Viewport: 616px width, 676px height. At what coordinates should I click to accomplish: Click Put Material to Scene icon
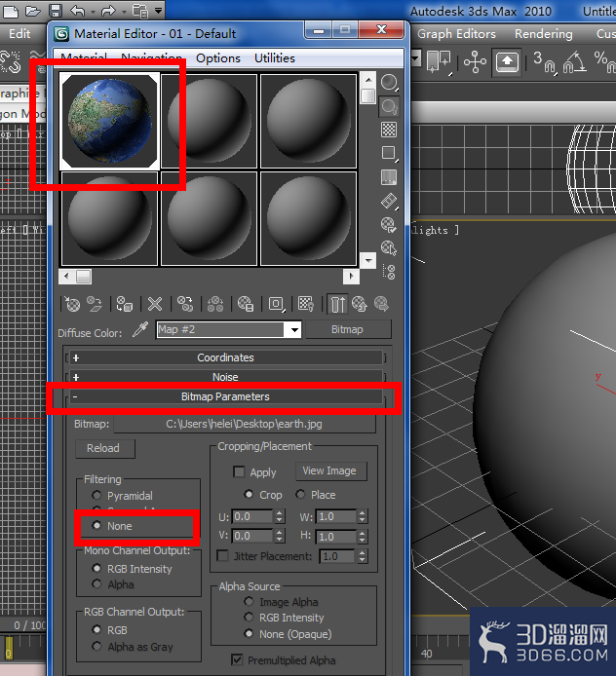tap(94, 304)
